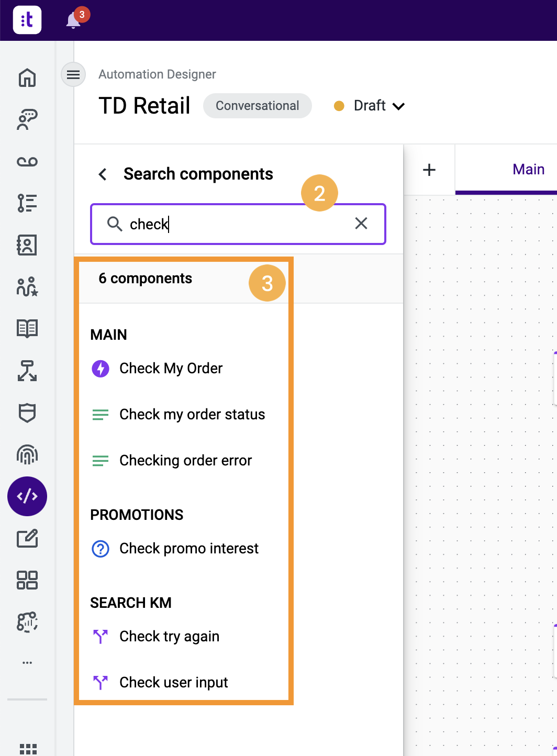Image resolution: width=557 pixels, height=756 pixels.
Task: Open the knowledge base book icon
Action: tap(27, 329)
